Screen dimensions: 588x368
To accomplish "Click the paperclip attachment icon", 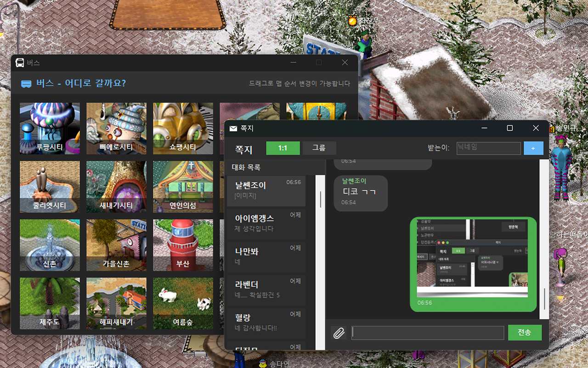I will coord(339,332).
